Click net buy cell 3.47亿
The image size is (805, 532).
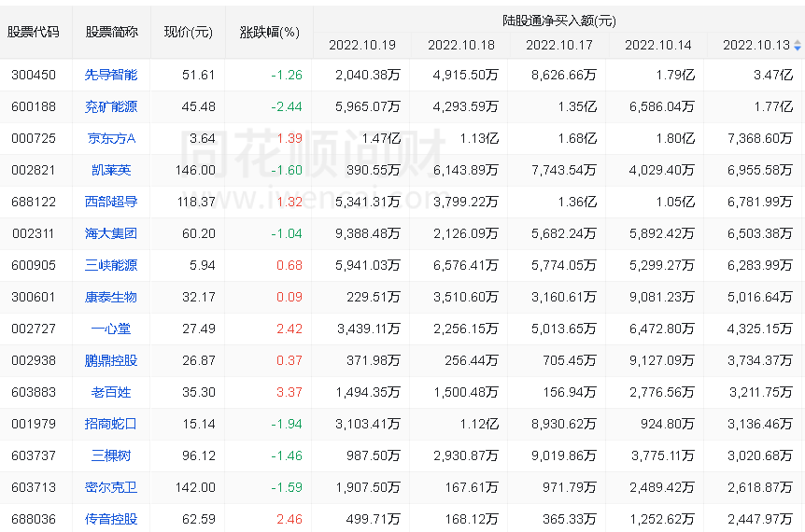pos(773,75)
